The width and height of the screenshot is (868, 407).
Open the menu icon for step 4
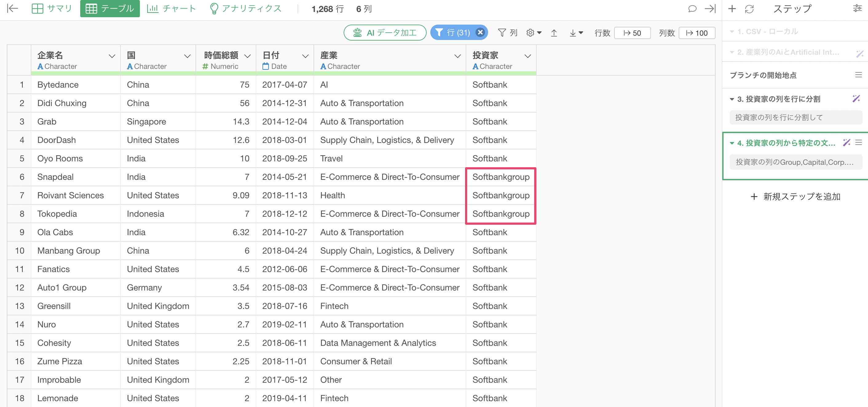(x=858, y=143)
